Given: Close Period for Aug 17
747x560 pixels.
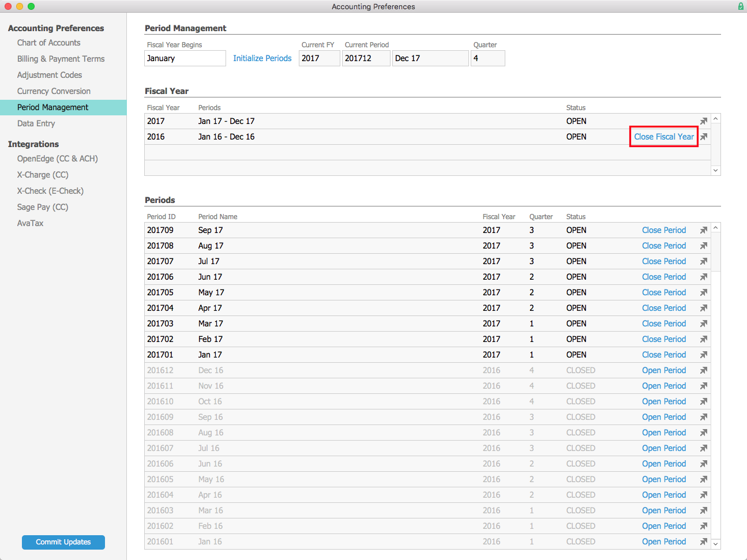Looking at the screenshot, I should pyautogui.click(x=664, y=246).
